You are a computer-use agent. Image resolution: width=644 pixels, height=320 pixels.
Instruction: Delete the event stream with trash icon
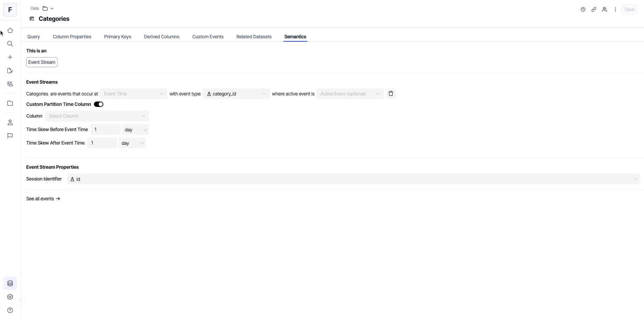391,94
